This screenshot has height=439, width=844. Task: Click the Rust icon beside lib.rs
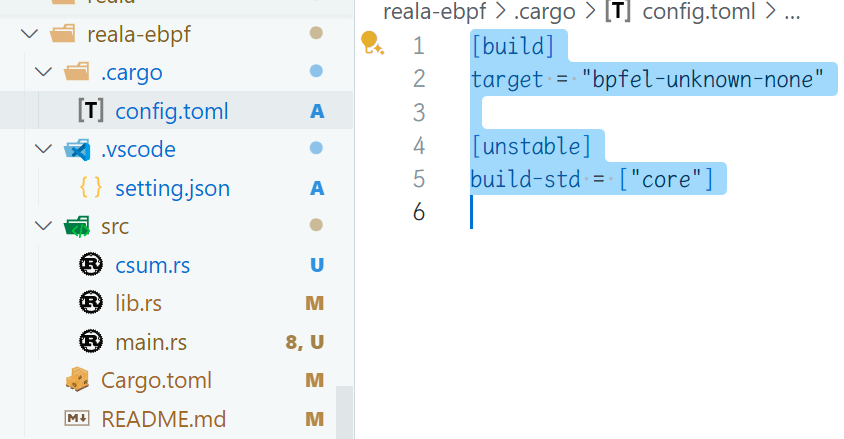91,302
